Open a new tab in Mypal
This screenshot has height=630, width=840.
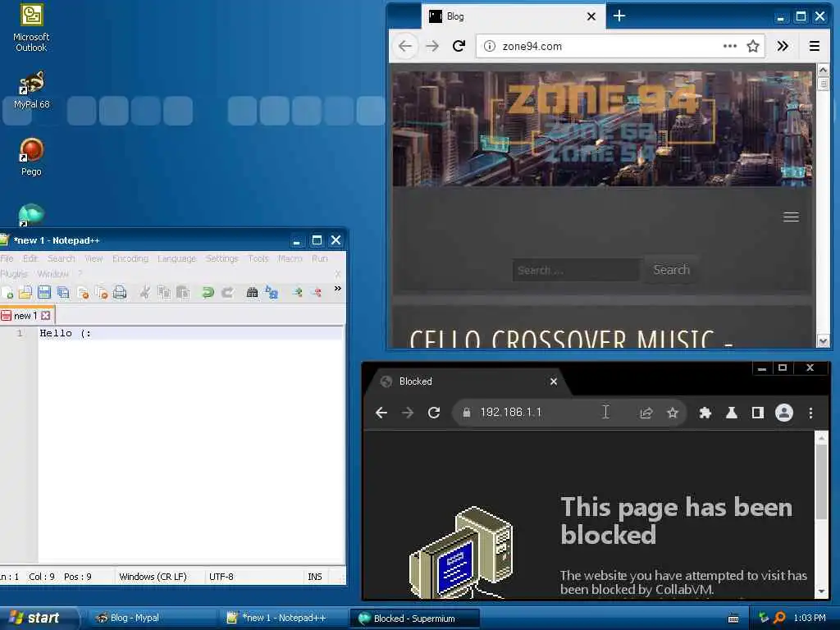click(x=619, y=16)
